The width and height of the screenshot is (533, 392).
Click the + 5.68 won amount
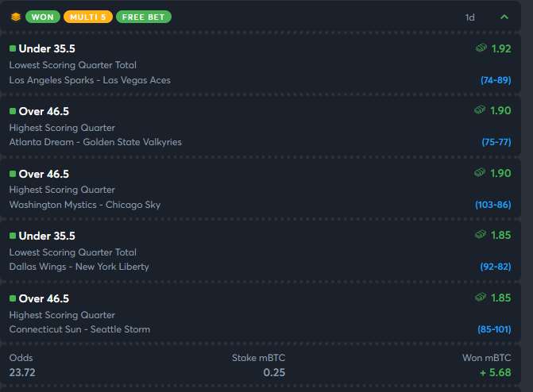(x=495, y=373)
